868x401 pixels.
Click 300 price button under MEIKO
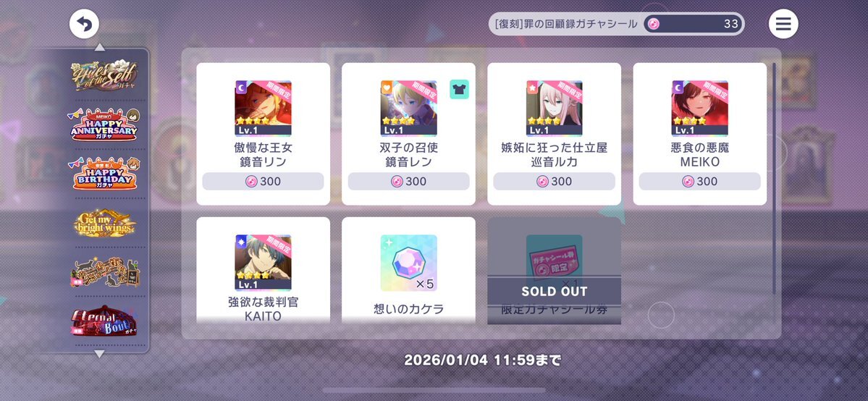click(700, 181)
